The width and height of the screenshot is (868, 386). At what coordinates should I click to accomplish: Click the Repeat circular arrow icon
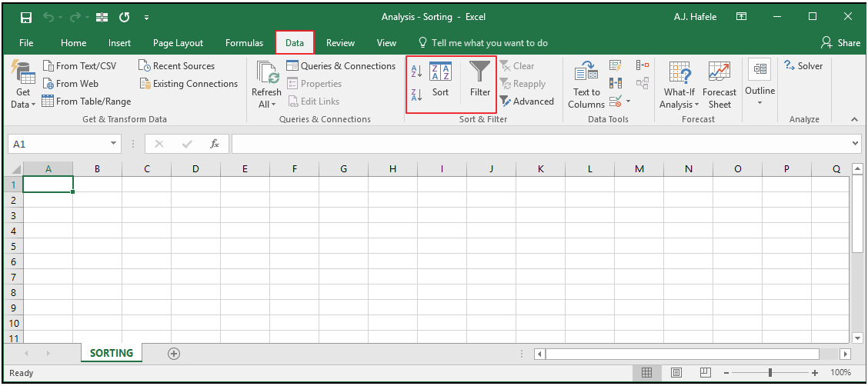pos(125,17)
